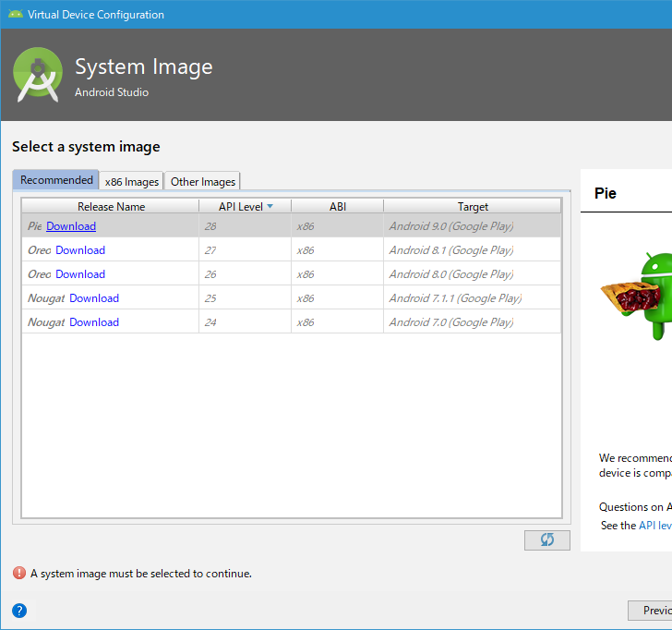
Task: Sort by API Level column arrow
Action: point(270,207)
